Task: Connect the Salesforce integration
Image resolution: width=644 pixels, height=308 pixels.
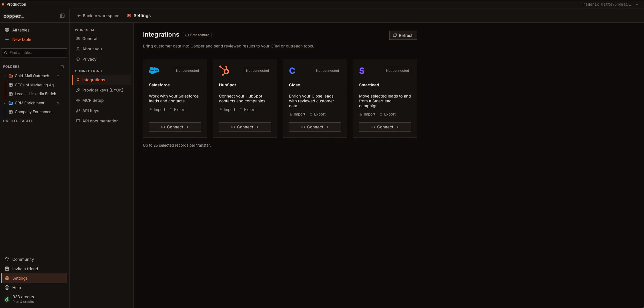Action: click(x=175, y=127)
